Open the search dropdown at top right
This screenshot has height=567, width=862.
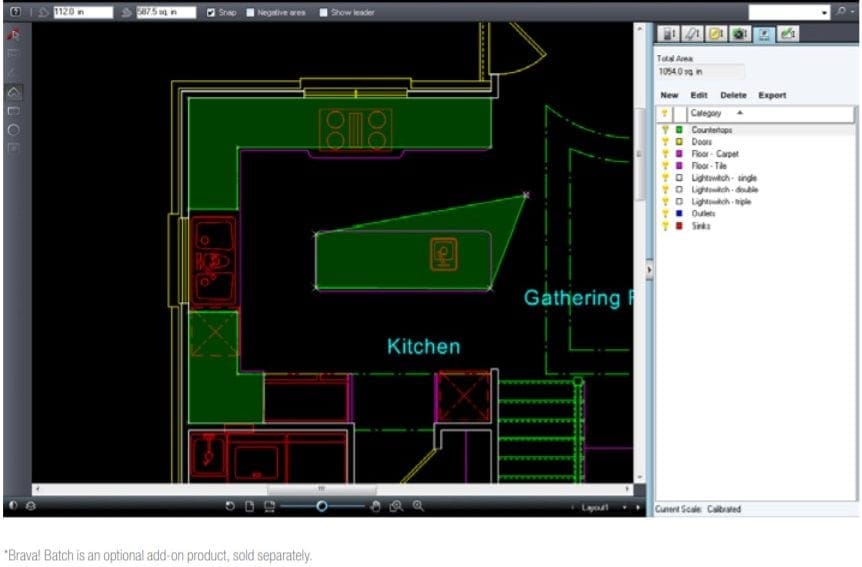825,13
